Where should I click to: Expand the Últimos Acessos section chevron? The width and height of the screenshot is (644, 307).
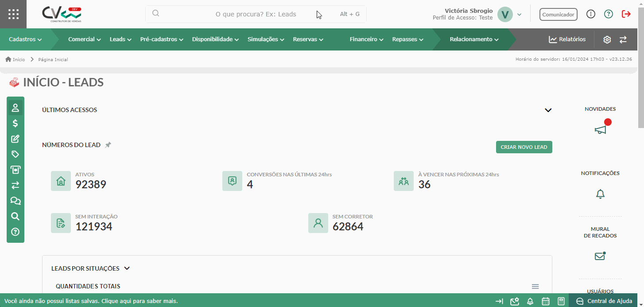(x=548, y=110)
